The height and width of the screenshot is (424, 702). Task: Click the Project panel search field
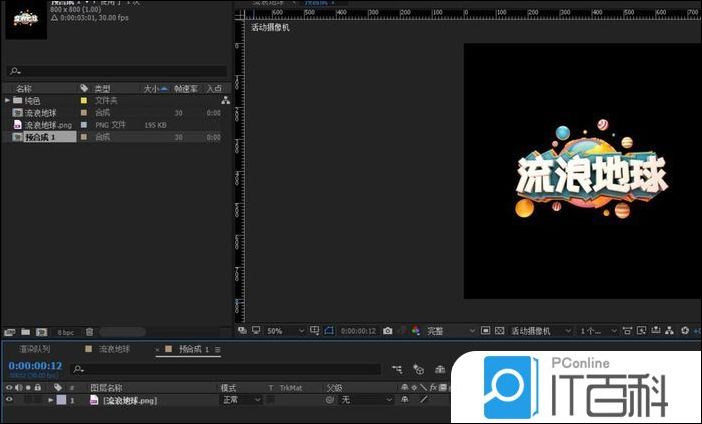click(x=117, y=71)
